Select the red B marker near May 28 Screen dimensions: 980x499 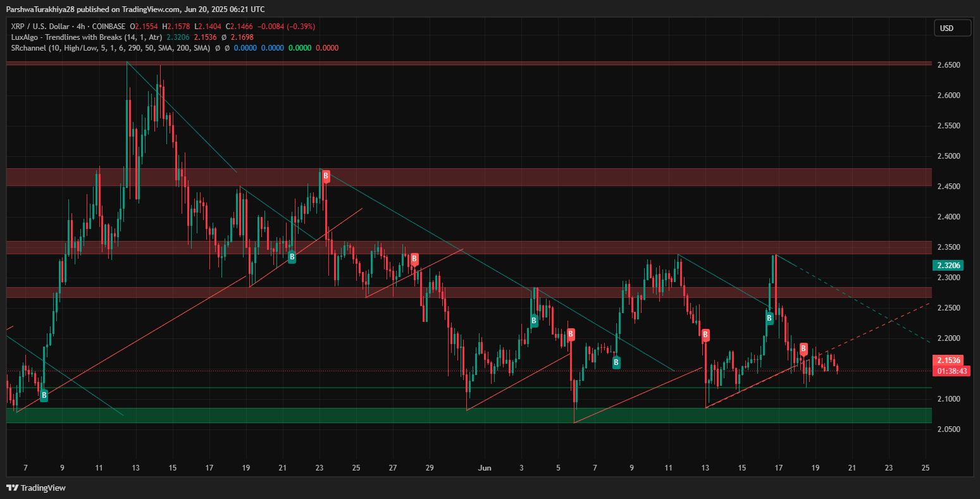414,259
